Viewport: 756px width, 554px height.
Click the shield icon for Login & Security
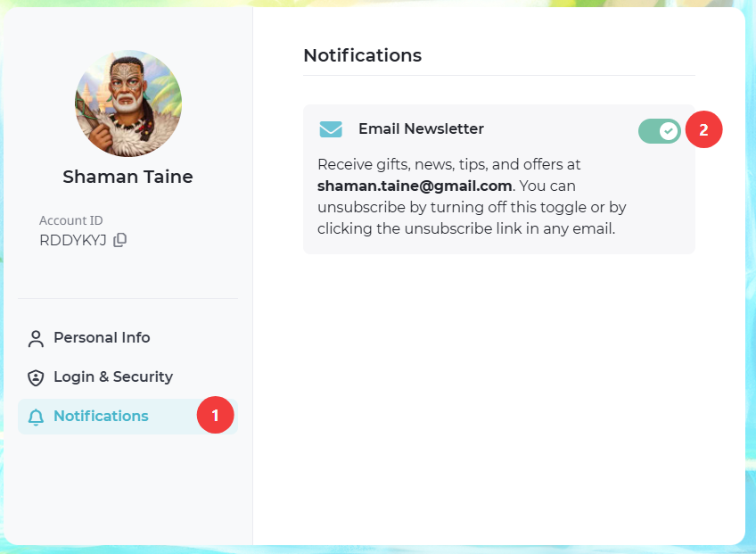click(36, 378)
